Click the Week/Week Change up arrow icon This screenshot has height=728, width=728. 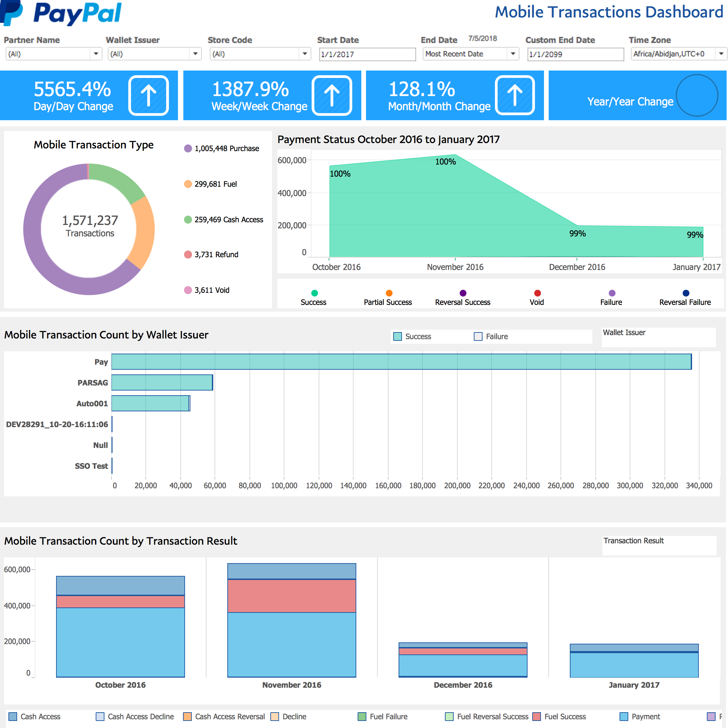click(332, 95)
